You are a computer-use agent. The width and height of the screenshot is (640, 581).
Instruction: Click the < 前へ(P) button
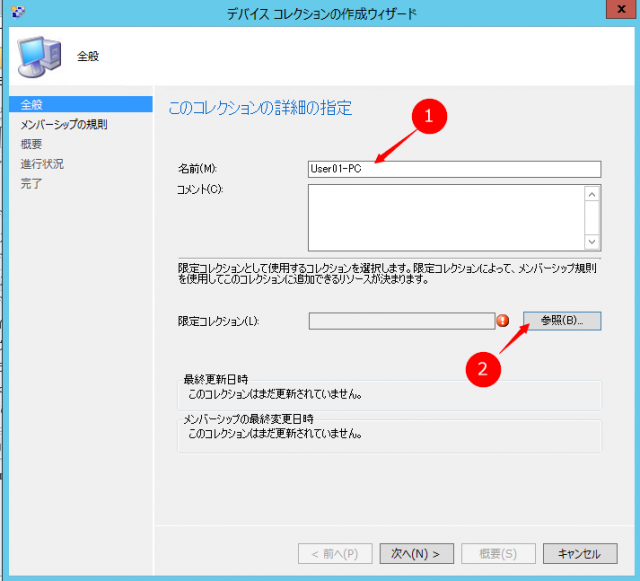coord(336,553)
